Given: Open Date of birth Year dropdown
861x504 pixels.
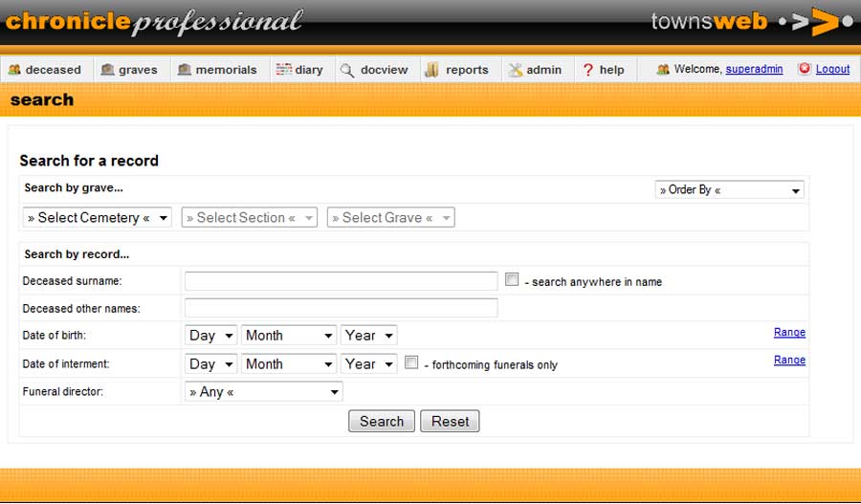Looking at the screenshot, I should [x=368, y=336].
